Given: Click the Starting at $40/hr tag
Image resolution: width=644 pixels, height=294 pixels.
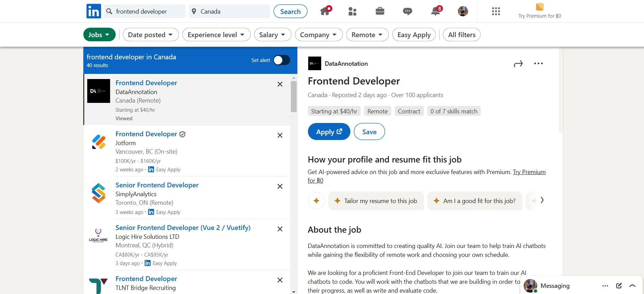Looking at the screenshot, I should 334,111.
